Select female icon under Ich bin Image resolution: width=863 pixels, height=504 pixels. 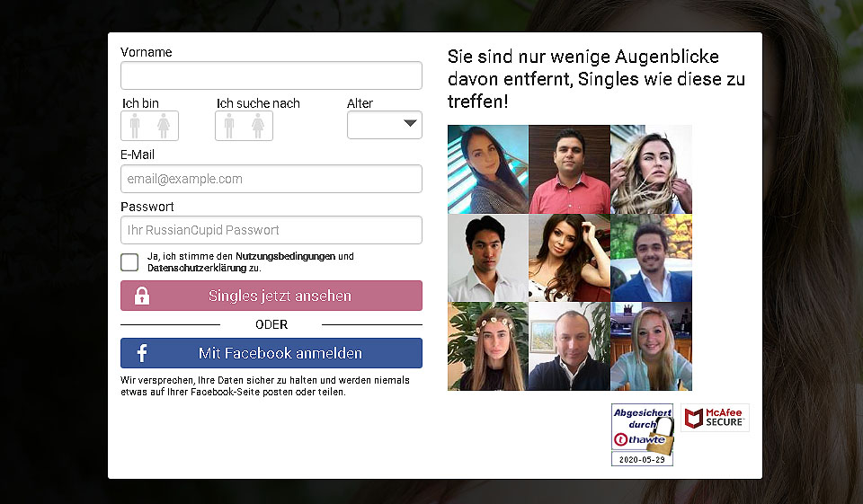click(164, 126)
